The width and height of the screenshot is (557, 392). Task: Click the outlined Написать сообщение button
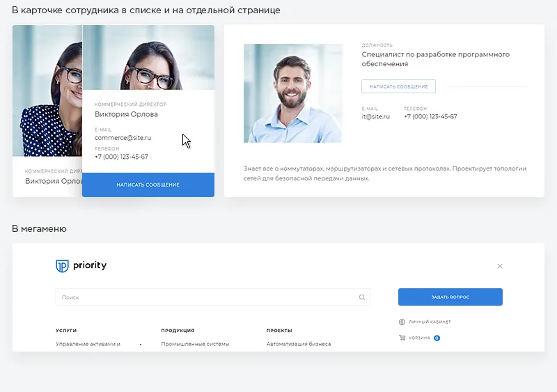(x=398, y=86)
